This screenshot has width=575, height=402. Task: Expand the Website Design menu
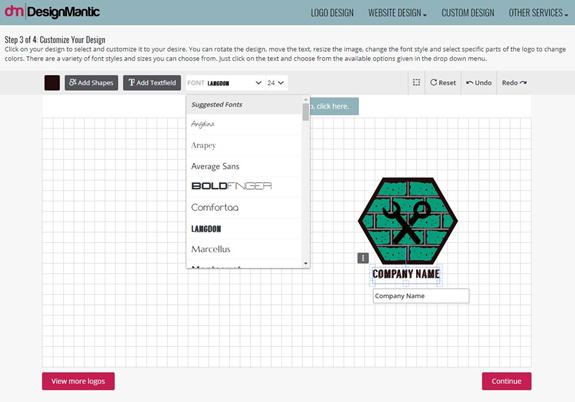coord(397,13)
